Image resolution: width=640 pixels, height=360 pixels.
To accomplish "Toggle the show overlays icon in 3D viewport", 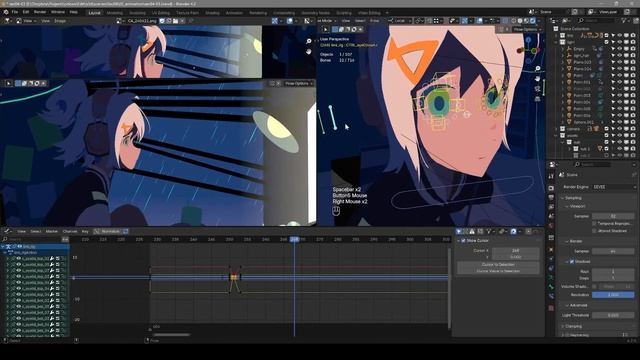I will 480,20.
